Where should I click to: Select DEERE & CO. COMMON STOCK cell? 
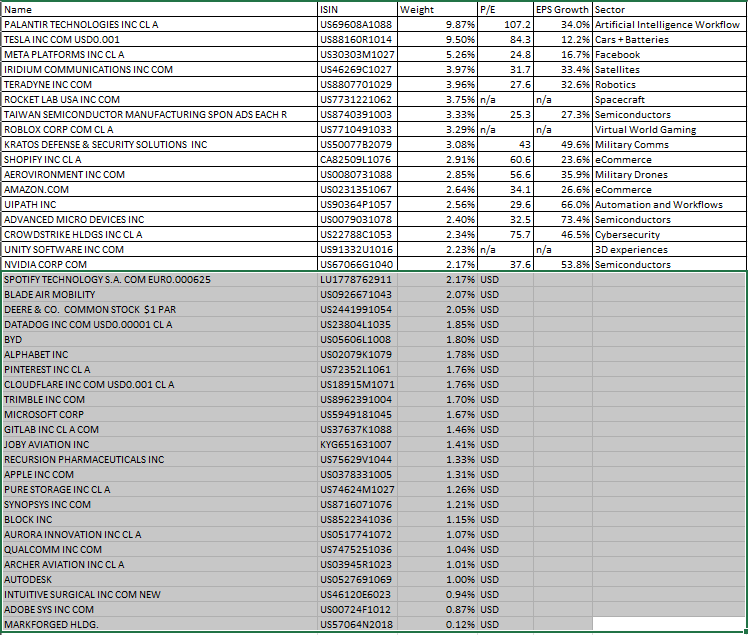pos(159,310)
